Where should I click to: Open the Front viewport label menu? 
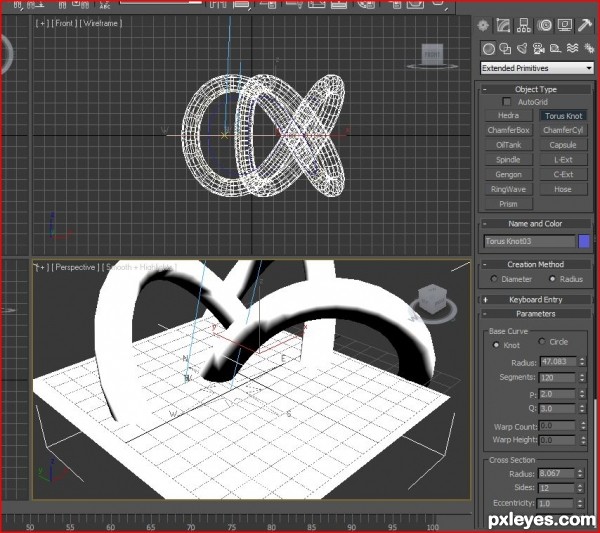64,23
